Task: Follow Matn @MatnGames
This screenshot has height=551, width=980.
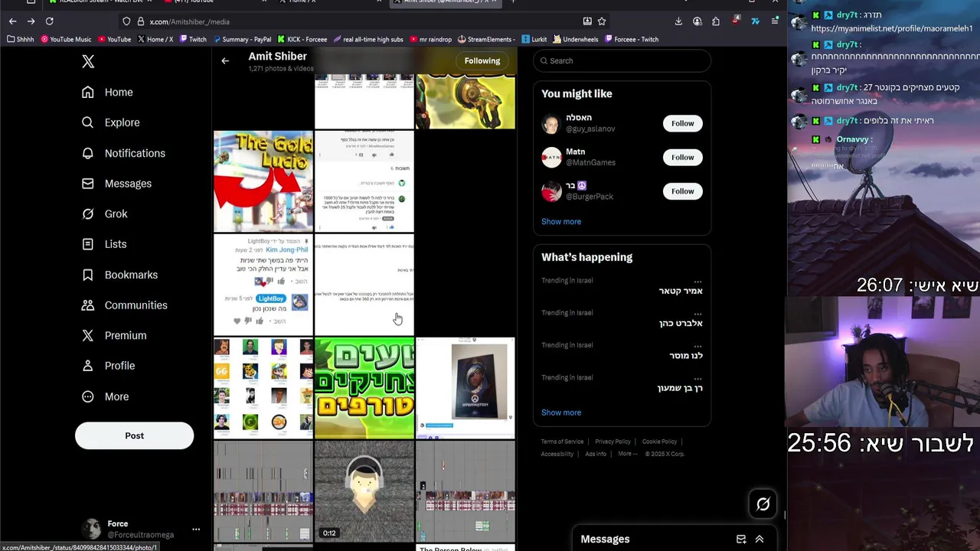Action: pos(682,157)
